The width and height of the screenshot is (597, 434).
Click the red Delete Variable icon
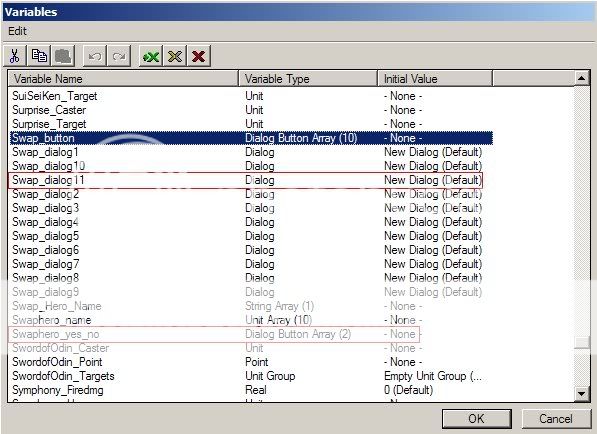(x=199, y=56)
